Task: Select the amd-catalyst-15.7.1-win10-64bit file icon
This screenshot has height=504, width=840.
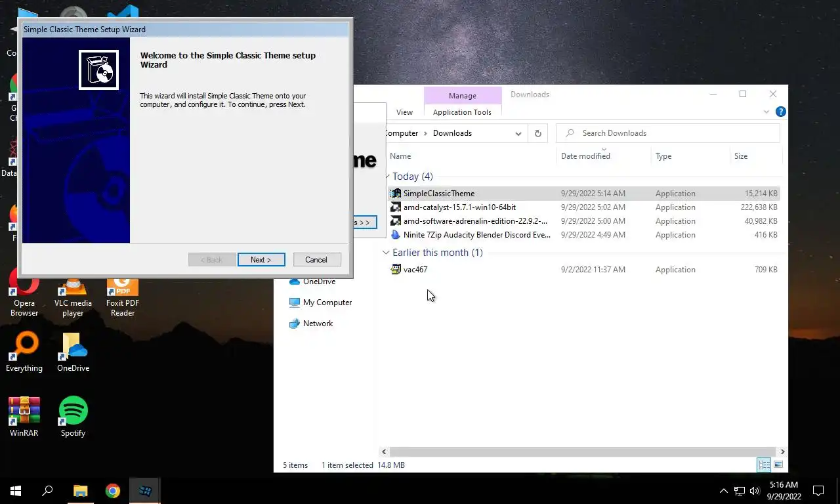Action: tap(396, 207)
